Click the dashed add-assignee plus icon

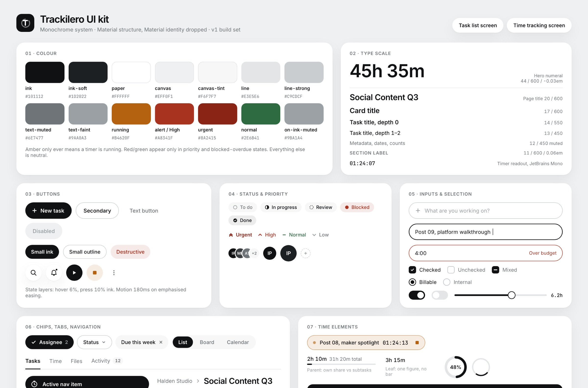click(x=306, y=253)
